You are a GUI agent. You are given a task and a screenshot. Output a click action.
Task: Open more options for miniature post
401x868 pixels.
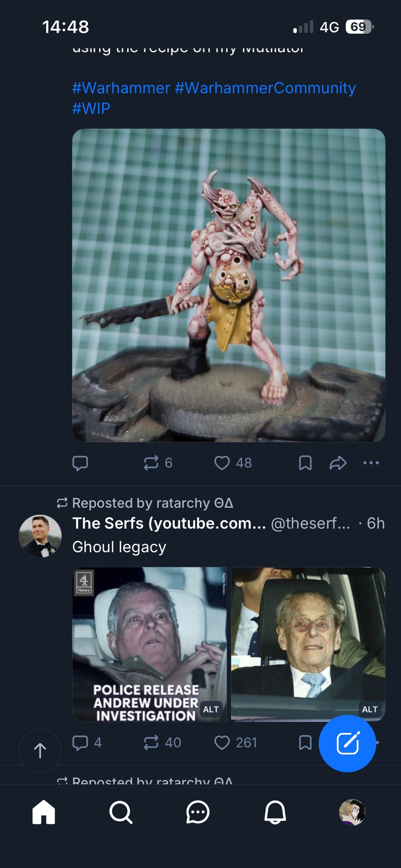(x=371, y=463)
